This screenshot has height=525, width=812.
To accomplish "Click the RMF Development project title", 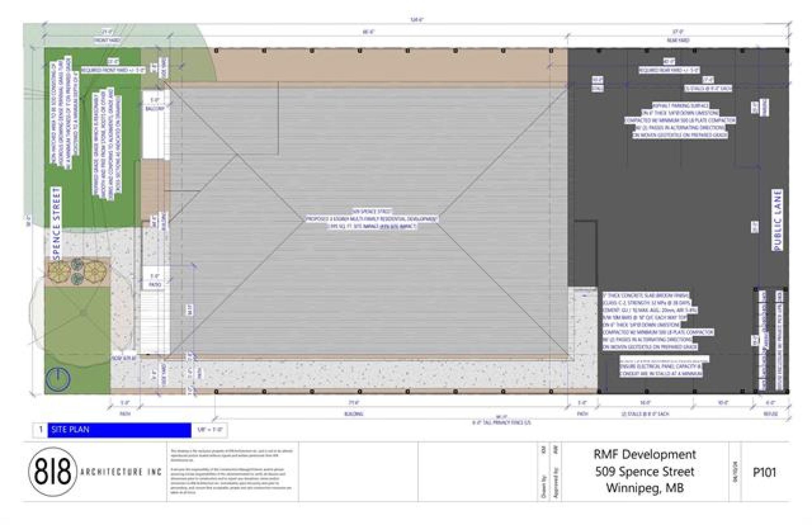I will [x=645, y=454].
